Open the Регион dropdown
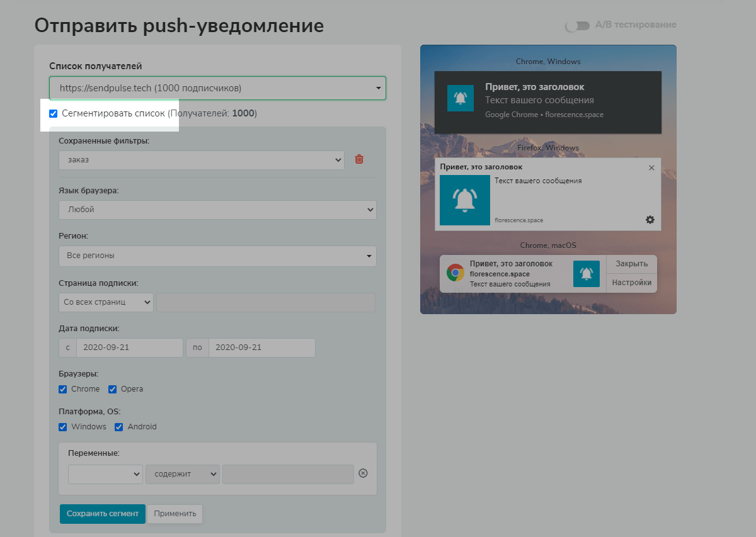This screenshot has height=537, width=756. pos(217,256)
